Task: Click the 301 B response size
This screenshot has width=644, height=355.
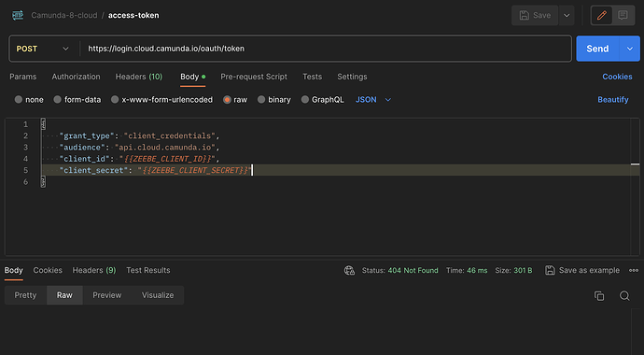Action: tap(523, 270)
